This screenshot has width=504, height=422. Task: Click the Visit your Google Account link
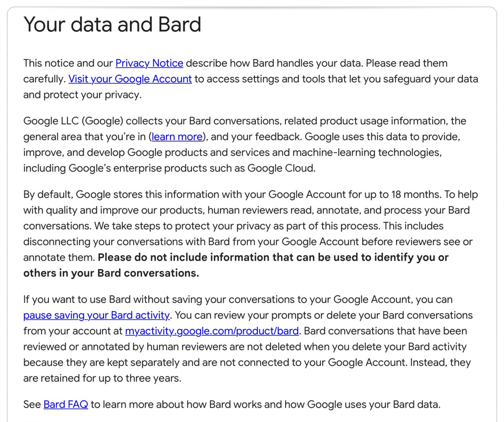(x=130, y=79)
